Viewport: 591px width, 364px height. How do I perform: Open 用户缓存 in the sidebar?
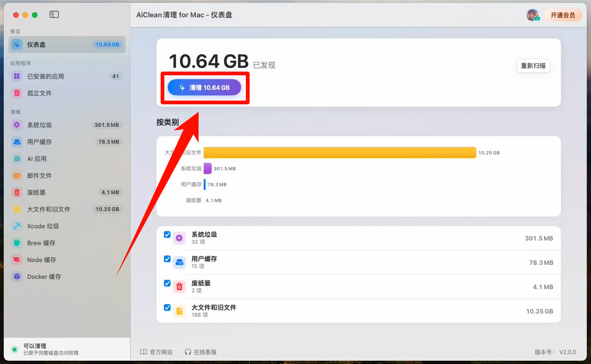pos(67,142)
